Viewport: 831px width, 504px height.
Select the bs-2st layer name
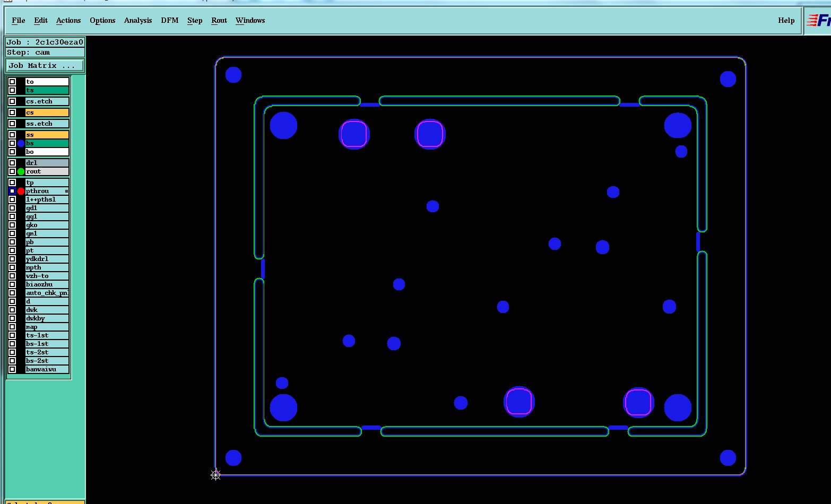pos(47,361)
